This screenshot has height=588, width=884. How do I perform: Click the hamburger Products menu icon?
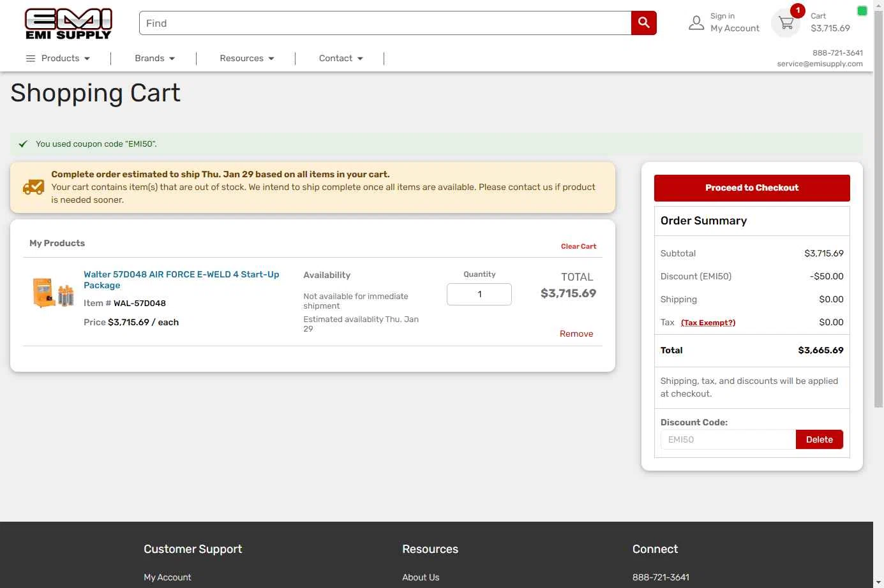[30, 58]
